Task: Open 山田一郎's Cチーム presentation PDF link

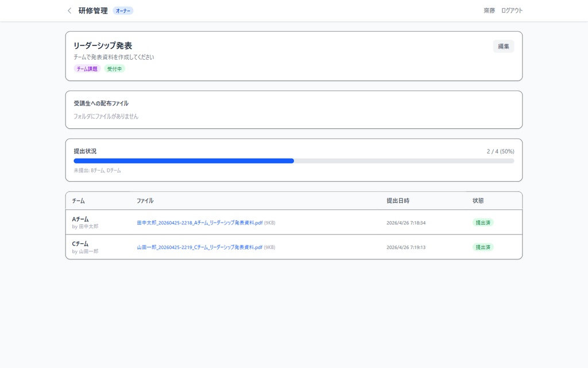Action: click(200, 247)
